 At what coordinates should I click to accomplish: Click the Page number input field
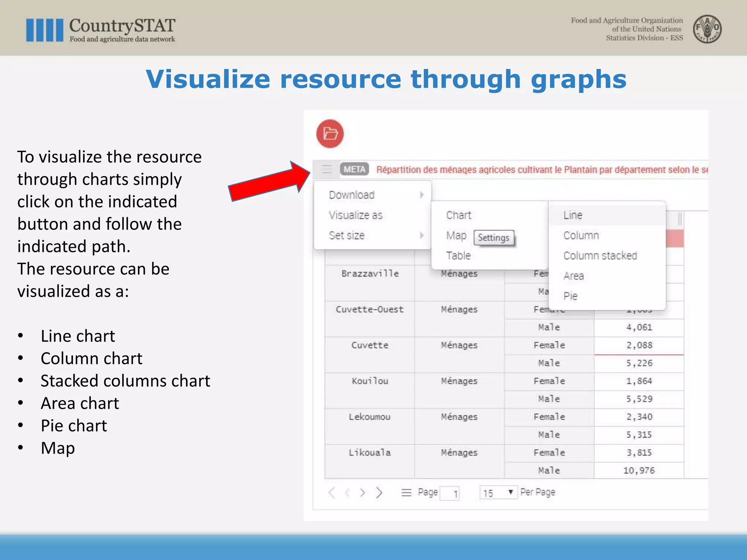point(449,494)
